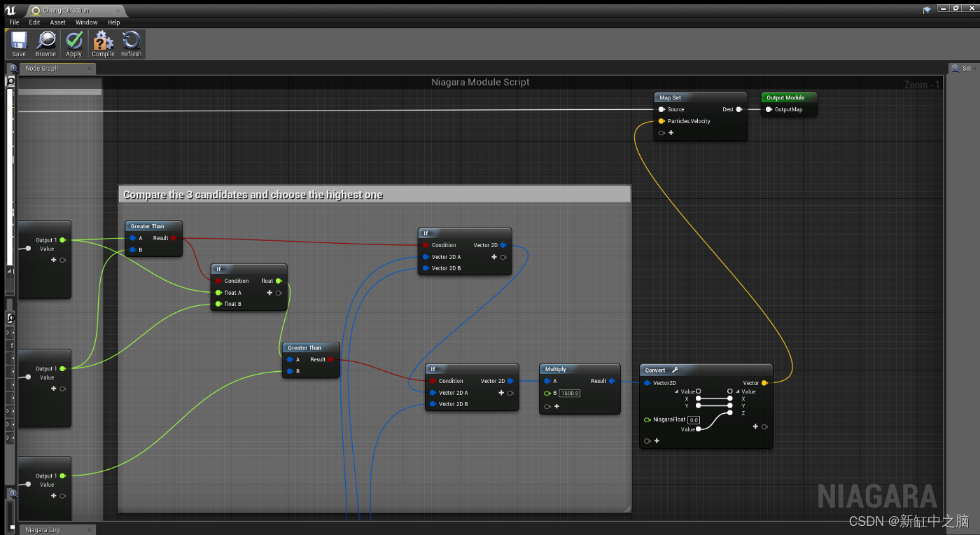This screenshot has width=980, height=535.
Task: Open the tutorial icon in title bar
Action: 927,10
